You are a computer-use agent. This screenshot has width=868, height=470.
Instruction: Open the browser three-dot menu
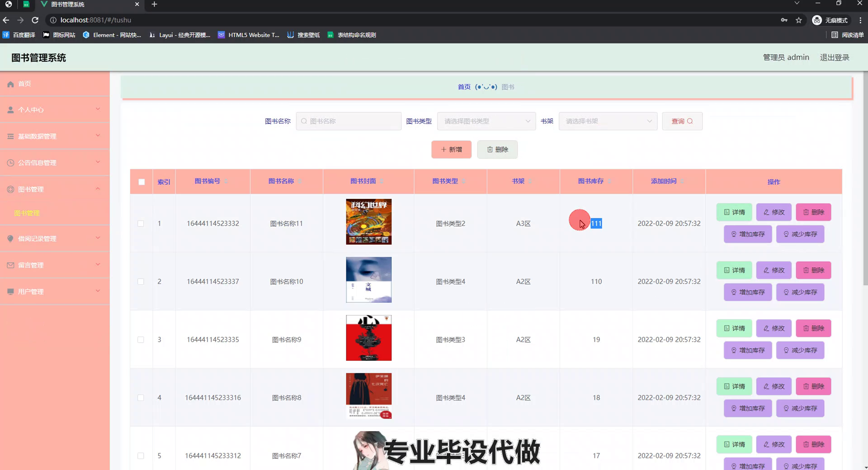pos(860,20)
